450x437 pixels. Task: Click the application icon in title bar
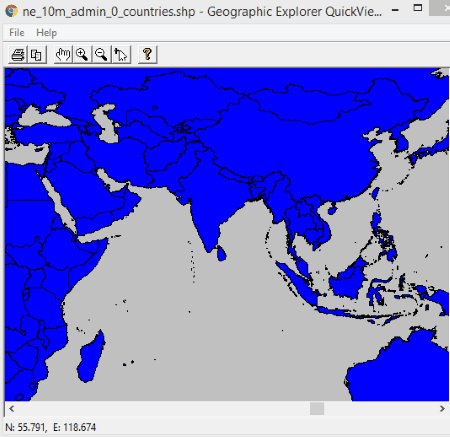tap(11, 11)
